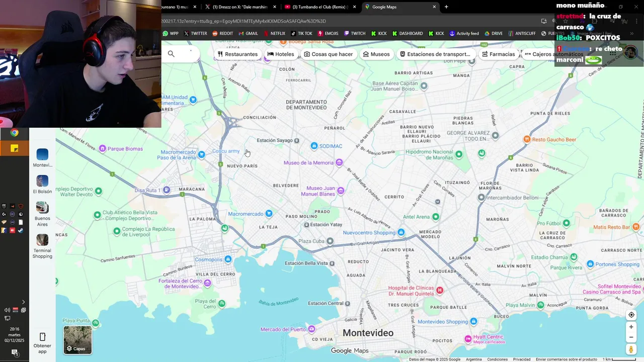
Task: Click Hospital de Clínicas marker
Action: [x=440, y=290]
